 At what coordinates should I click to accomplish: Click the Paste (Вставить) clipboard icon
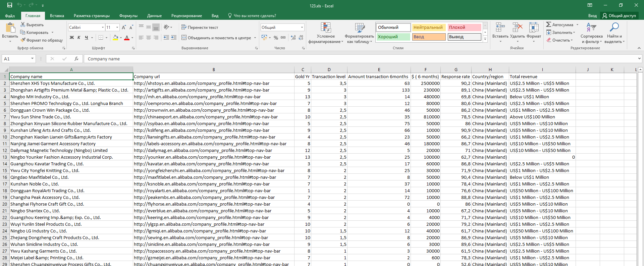tap(10, 28)
